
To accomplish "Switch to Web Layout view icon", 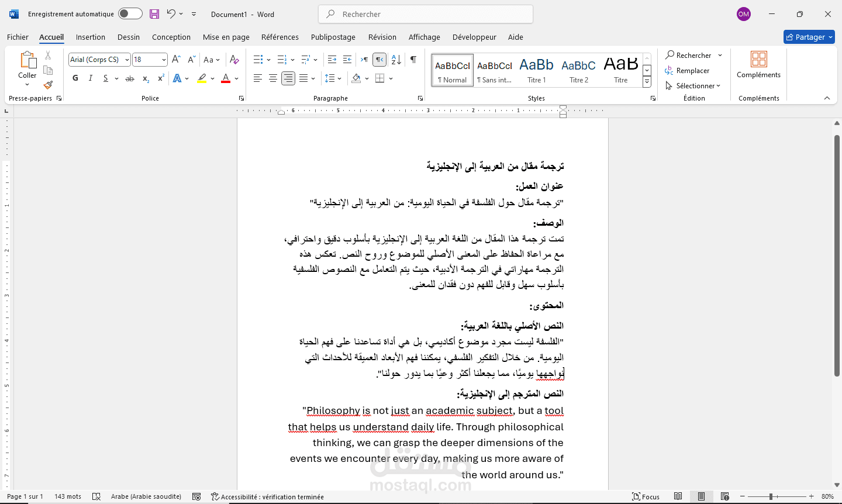I will (725, 496).
